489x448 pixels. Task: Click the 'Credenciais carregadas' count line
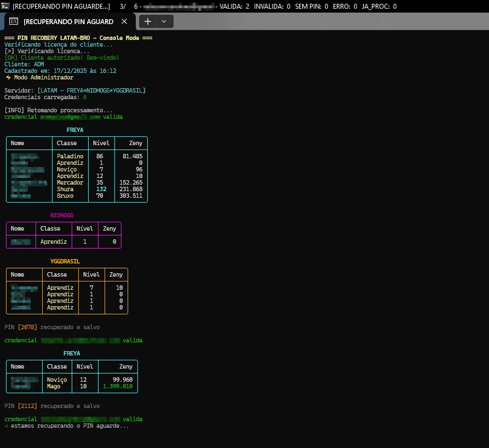(x=45, y=97)
